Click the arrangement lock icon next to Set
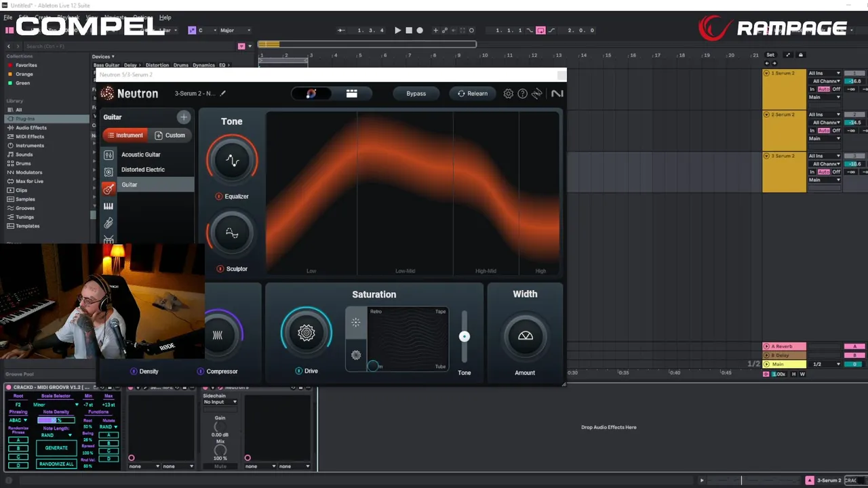 800,55
